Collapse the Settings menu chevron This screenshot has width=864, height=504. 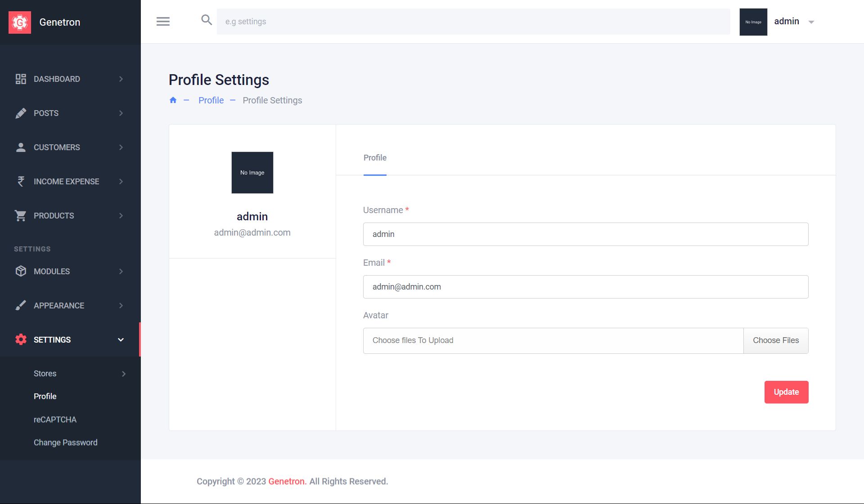point(121,340)
